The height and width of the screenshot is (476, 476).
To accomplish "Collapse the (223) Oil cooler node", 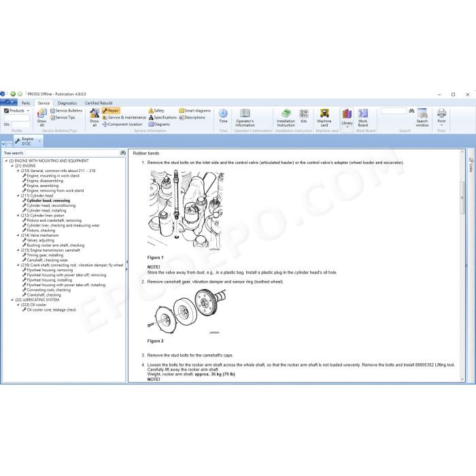I will coord(18,305).
